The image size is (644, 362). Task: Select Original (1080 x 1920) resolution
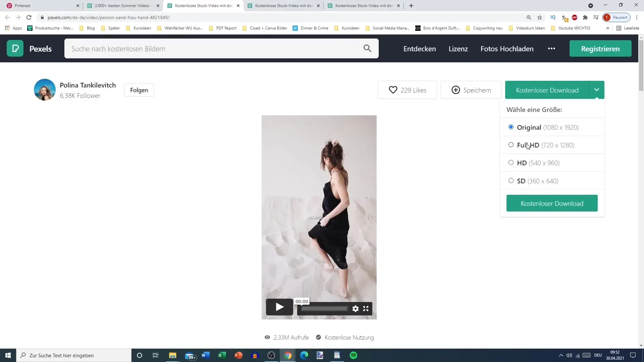pos(511,127)
